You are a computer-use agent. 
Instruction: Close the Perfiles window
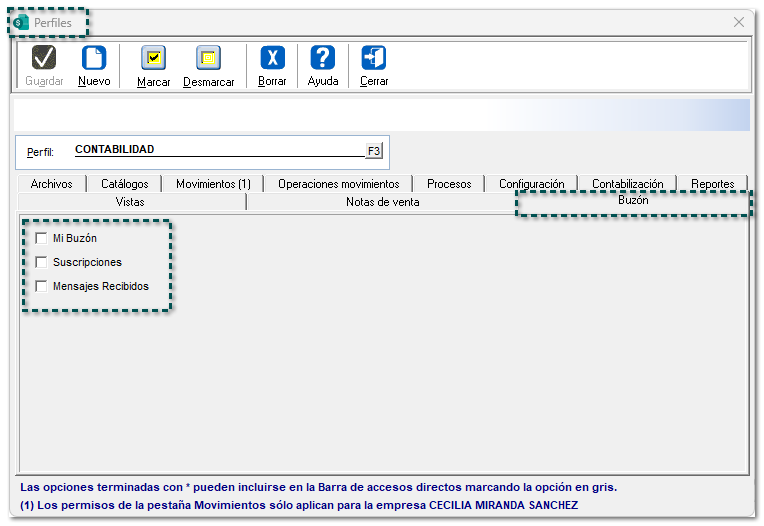tap(739, 22)
